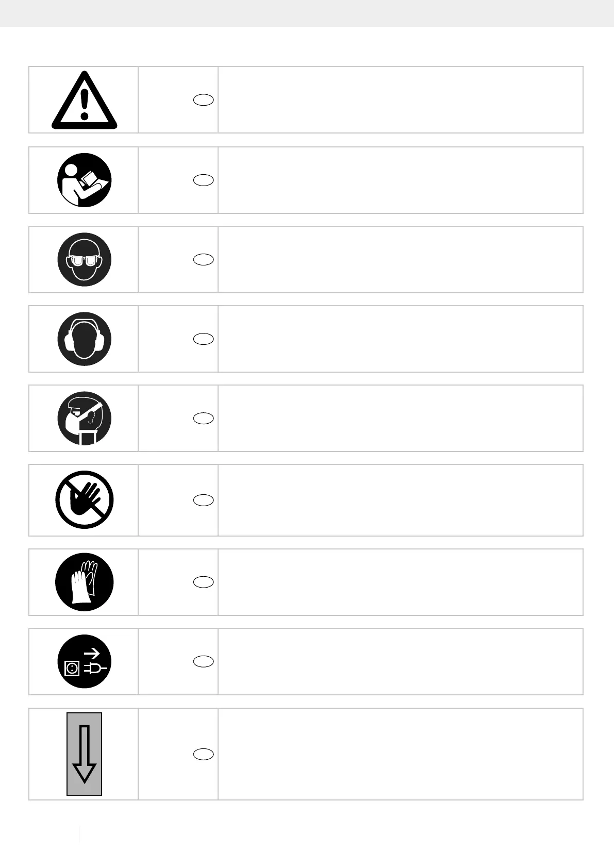Select the read instruction manual symbol
Screen dimensions: 614x868
tap(84, 180)
